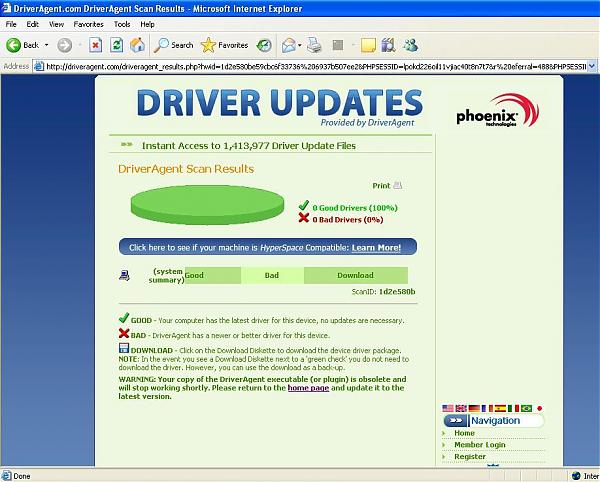Go to the browser Home icon
The width and height of the screenshot is (600, 482).
click(137, 45)
